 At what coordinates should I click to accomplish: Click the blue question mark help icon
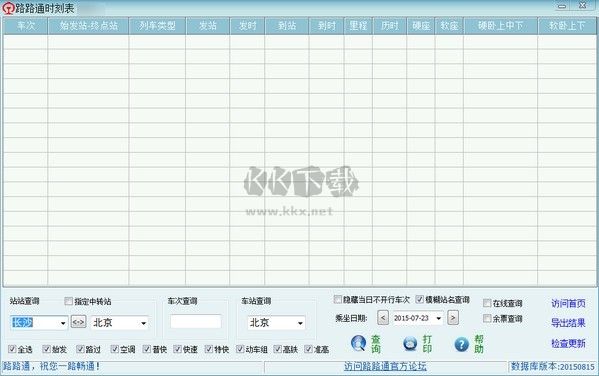tap(461, 344)
